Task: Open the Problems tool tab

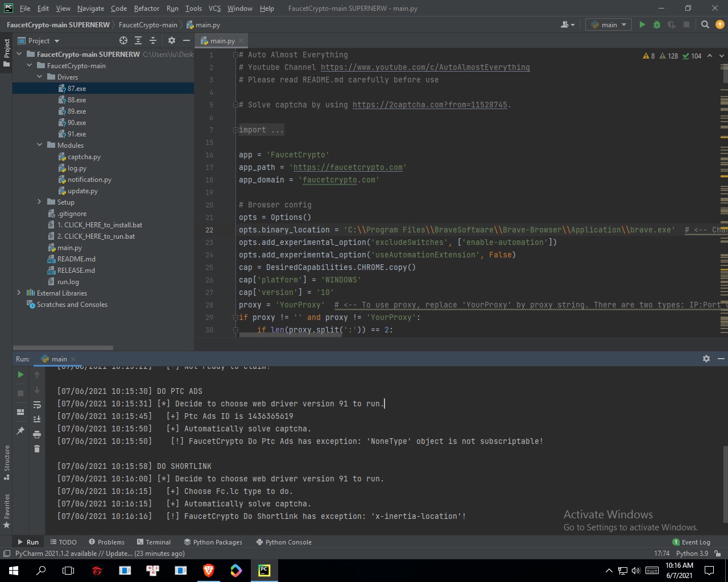Action: 106,542
